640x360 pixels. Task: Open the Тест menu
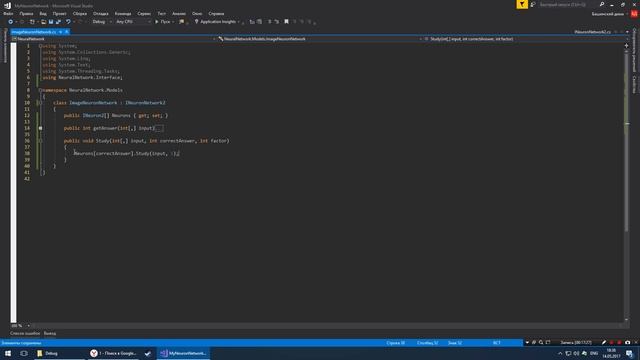tap(162, 13)
